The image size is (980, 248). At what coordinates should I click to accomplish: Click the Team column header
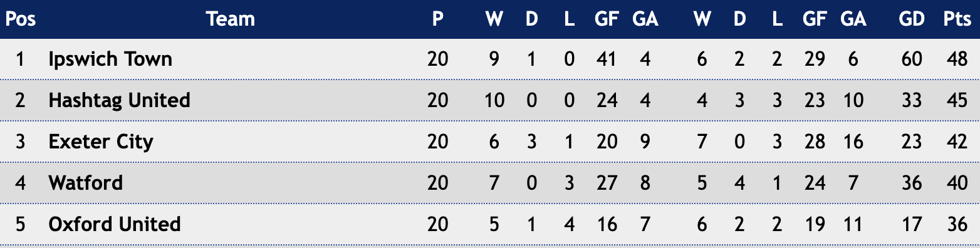coord(231,19)
